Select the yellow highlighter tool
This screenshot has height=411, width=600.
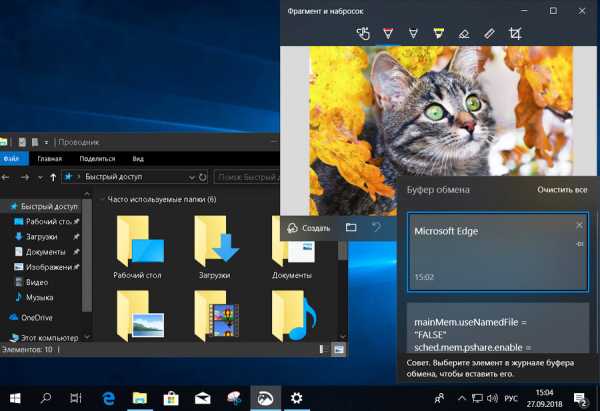[438, 33]
